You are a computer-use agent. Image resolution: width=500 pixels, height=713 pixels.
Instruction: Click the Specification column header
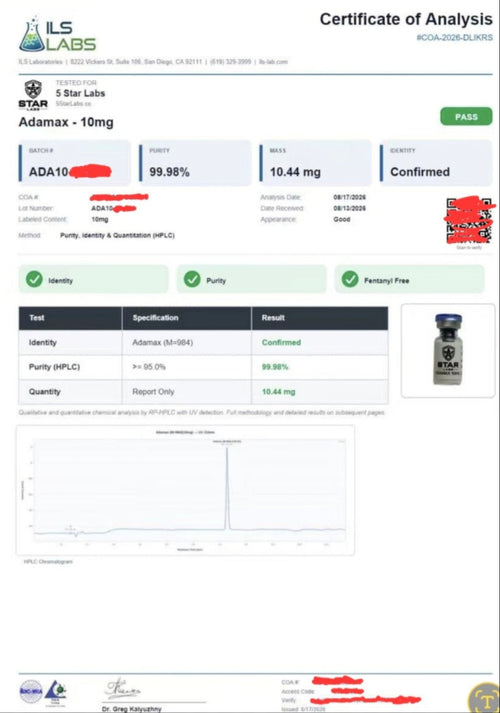click(186, 318)
